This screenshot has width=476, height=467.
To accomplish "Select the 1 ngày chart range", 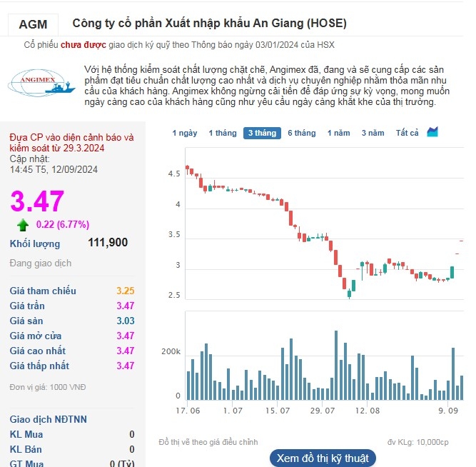I will click(185, 134).
